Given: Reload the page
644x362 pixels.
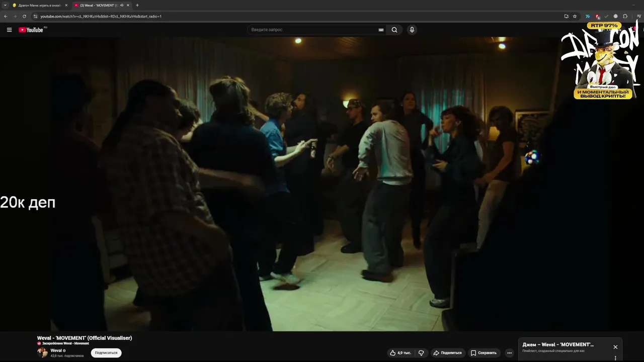Looking at the screenshot, I should (x=24, y=16).
